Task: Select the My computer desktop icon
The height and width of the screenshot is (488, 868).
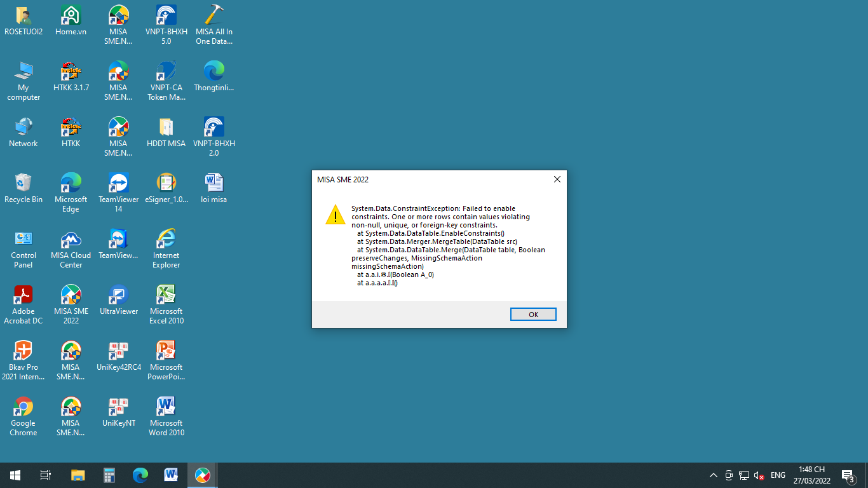Action: pyautogui.click(x=24, y=81)
